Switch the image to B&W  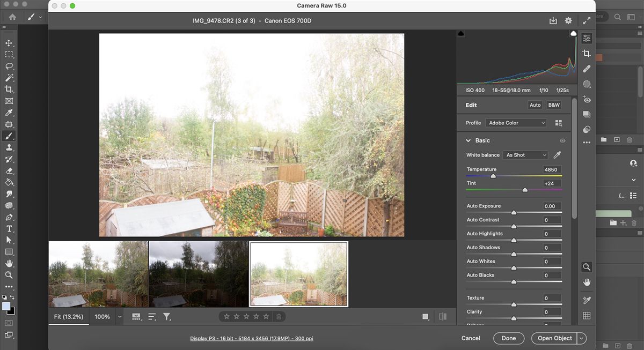(x=553, y=105)
